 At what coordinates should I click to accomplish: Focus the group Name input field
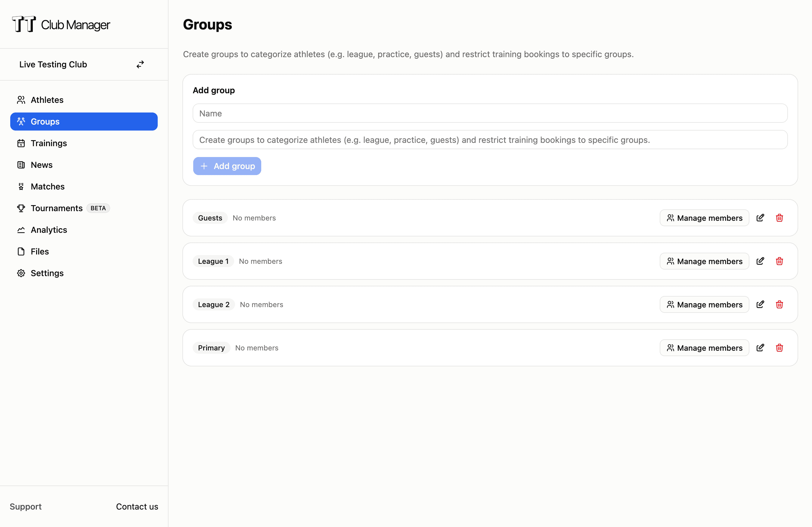[490, 113]
